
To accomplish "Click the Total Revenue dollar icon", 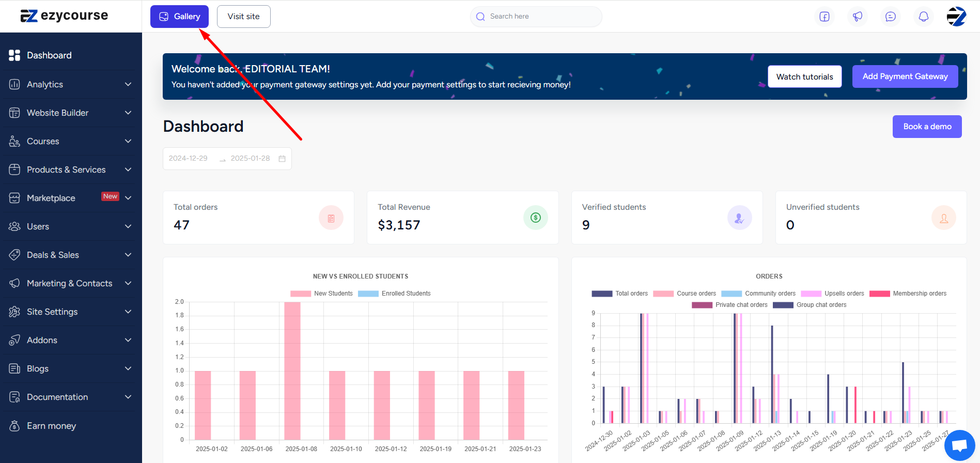I will click(x=536, y=218).
